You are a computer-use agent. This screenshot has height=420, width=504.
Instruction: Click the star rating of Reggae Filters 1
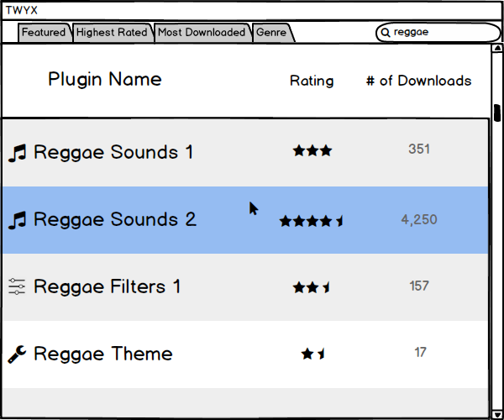312,287
